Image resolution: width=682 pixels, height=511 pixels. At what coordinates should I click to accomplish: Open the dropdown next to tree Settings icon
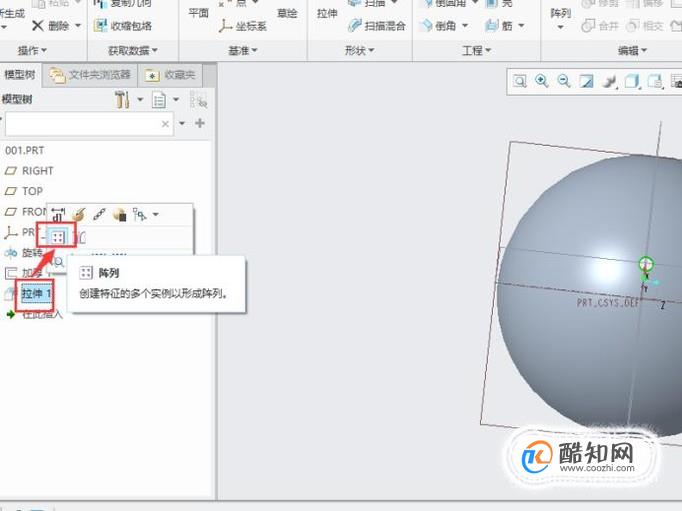tap(140, 100)
